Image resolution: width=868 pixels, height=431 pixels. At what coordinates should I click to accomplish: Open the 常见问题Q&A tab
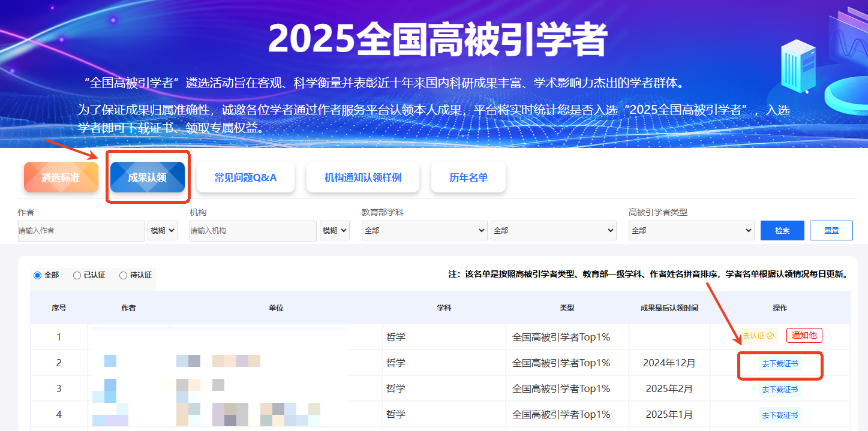(x=245, y=177)
